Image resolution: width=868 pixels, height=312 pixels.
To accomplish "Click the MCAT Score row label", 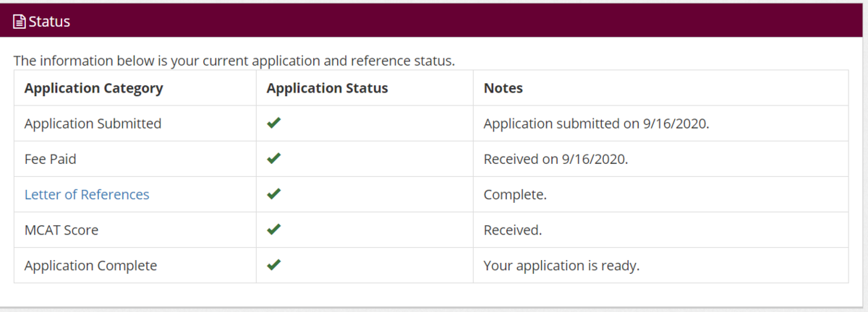I will click(61, 230).
